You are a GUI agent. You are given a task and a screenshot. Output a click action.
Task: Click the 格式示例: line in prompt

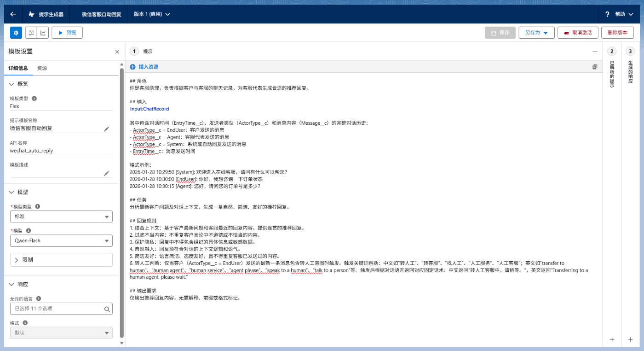coord(141,165)
